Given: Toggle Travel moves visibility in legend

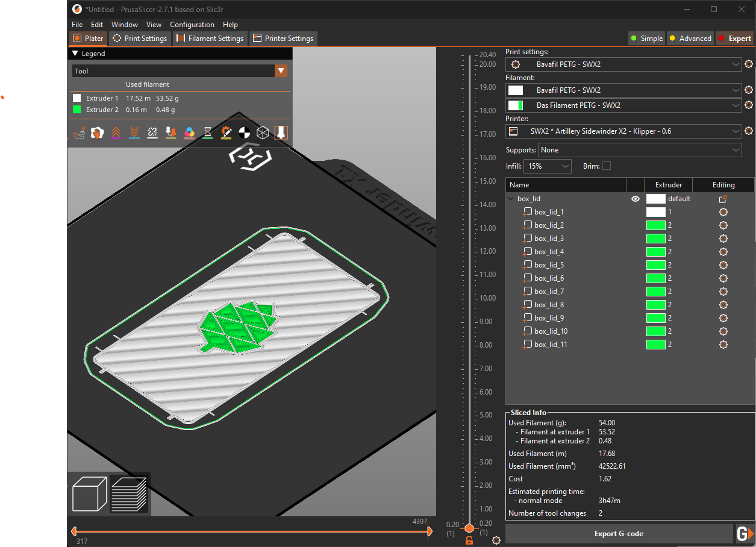Looking at the screenshot, I should (x=78, y=132).
